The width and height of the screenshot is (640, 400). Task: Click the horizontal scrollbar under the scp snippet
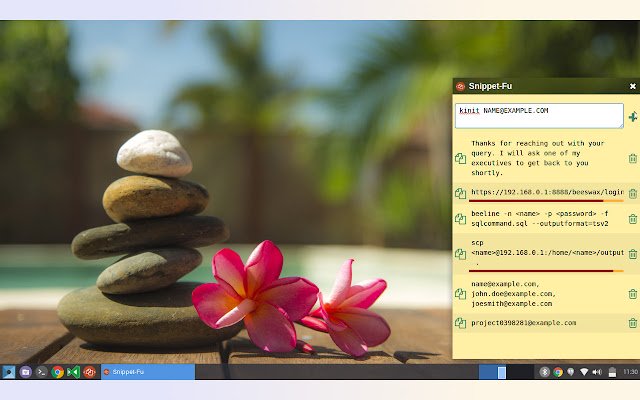coord(546,271)
